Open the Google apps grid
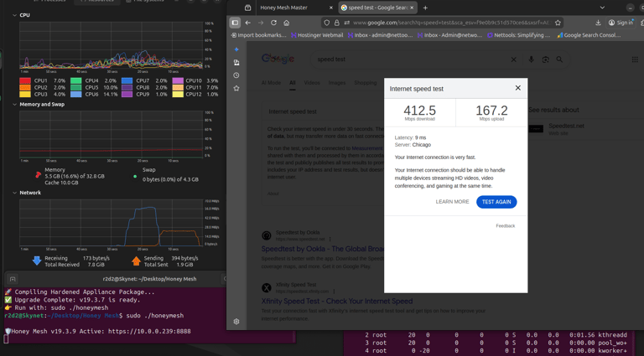The width and height of the screenshot is (644, 356). tap(635, 59)
